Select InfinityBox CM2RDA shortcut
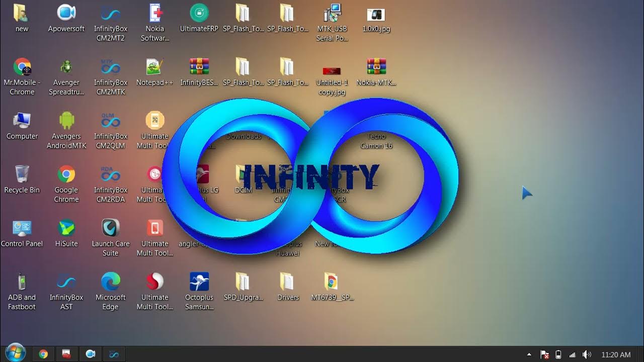Image resolution: width=644 pixels, height=362 pixels. click(x=111, y=184)
